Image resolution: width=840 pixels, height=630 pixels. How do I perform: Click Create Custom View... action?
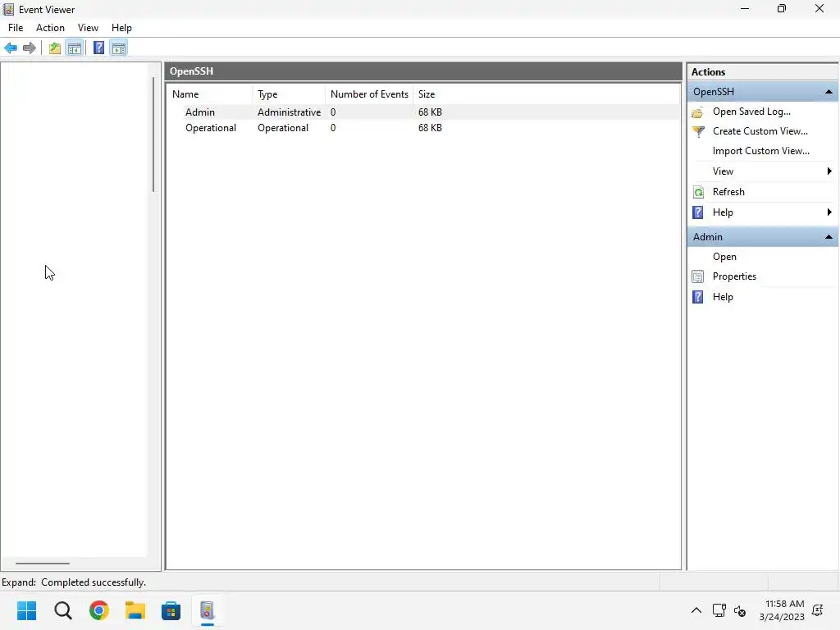pos(760,131)
